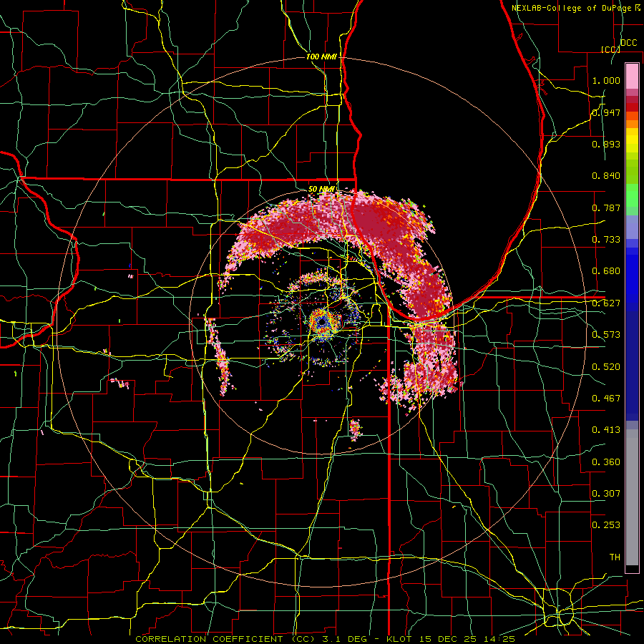Click the 0.573 scale value
The image size is (644, 644).
pos(606,335)
